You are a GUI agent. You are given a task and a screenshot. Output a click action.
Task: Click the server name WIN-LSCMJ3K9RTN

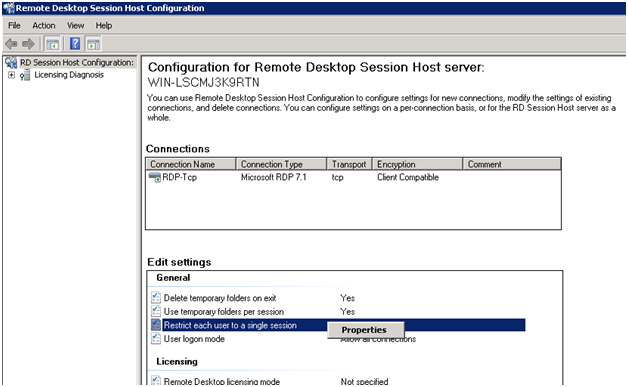203,82
